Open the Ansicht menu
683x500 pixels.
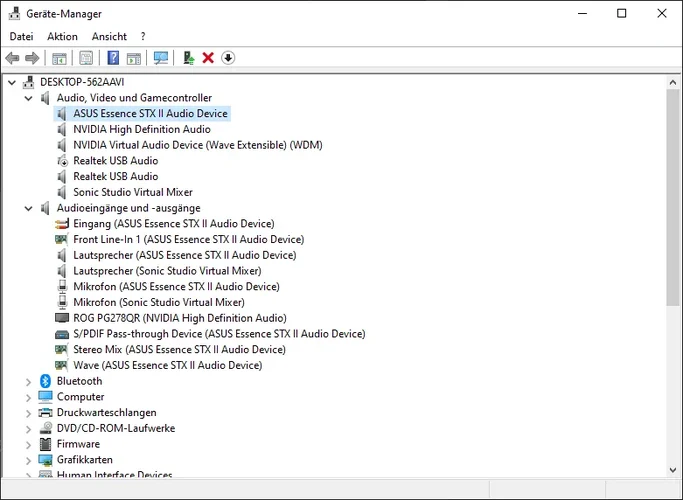pyautogui.click(x=109, y=36)
